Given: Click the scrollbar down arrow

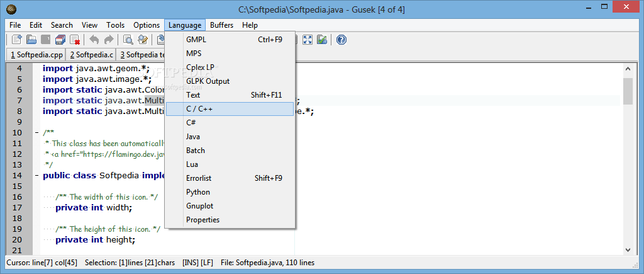Looking at the screenshot, I should coord(628,249).
